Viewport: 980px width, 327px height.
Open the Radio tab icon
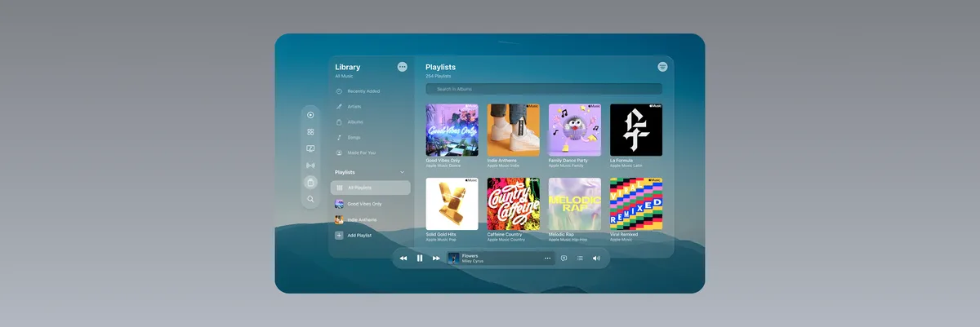point(310,166)
